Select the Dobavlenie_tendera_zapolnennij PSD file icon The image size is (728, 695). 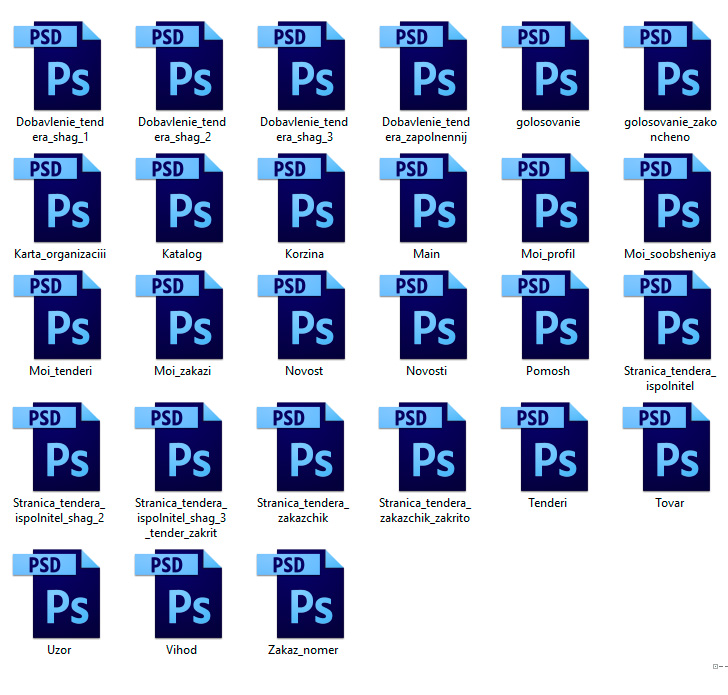click(x=423, y=65)
